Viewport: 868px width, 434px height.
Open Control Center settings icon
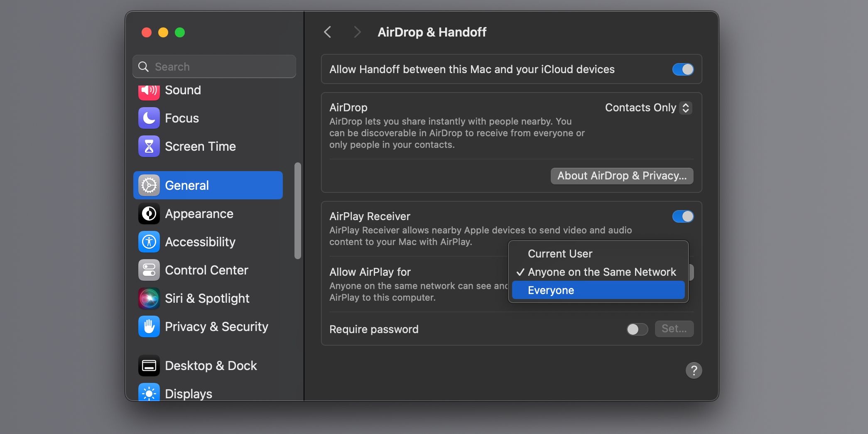148,270
